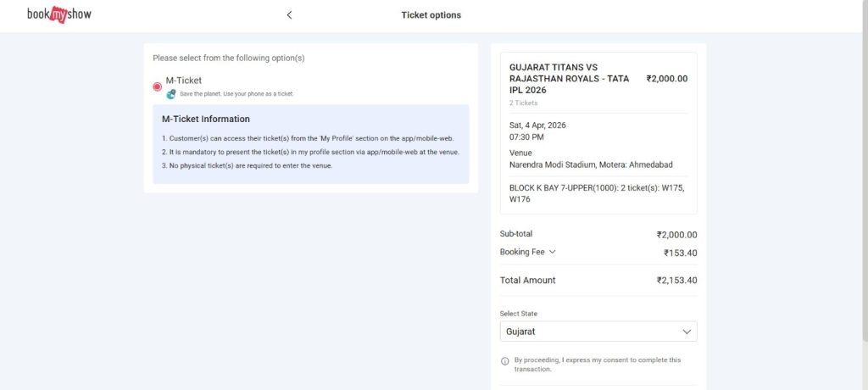Click the Sub-total label
The image size is (868, 390).
point(516,234)
